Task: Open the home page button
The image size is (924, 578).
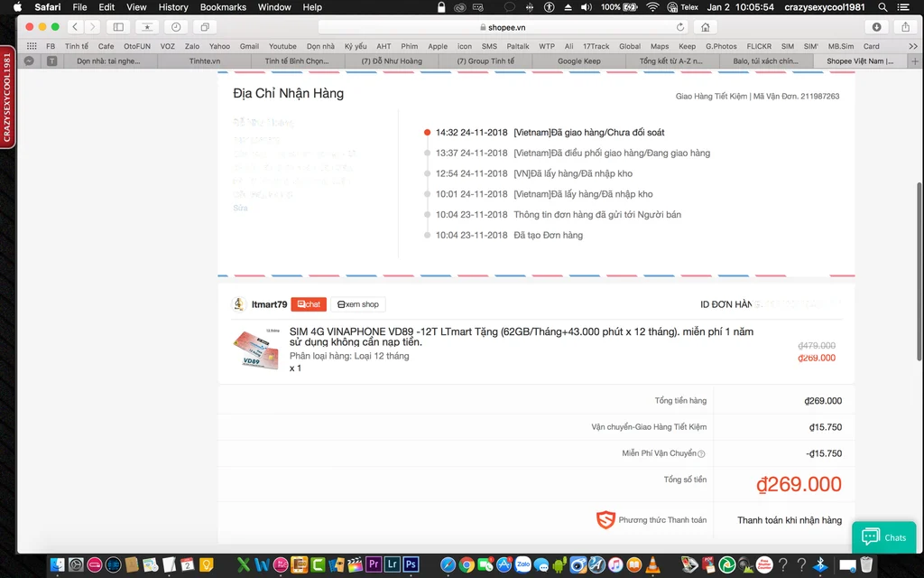Action: (x=706, y=27)
